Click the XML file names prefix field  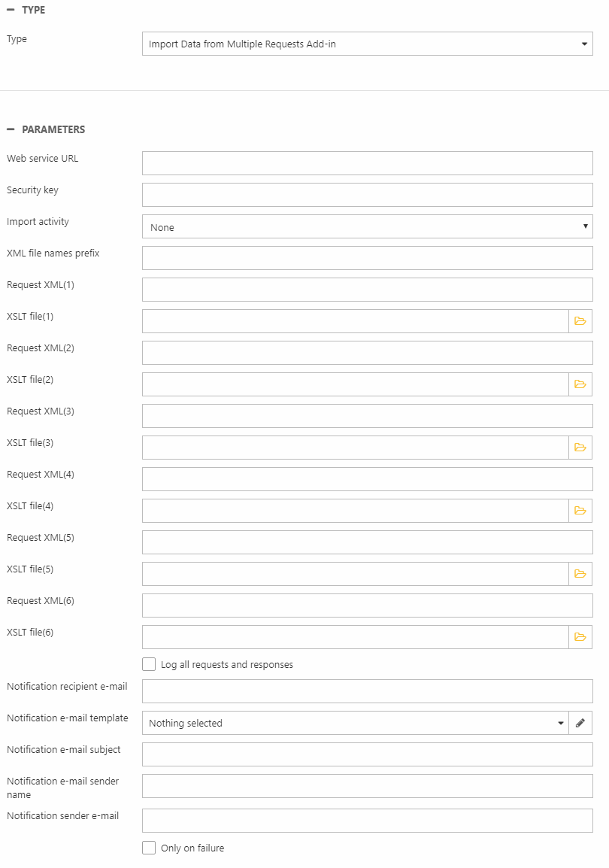(367, 258)
